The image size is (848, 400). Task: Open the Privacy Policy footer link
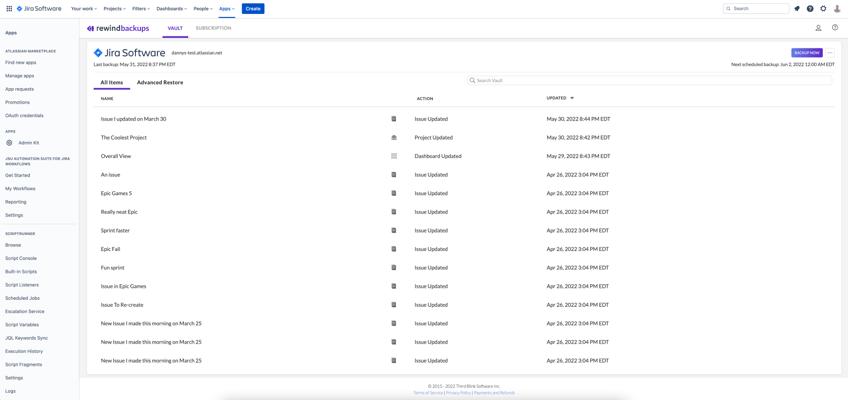pos(458,393)
